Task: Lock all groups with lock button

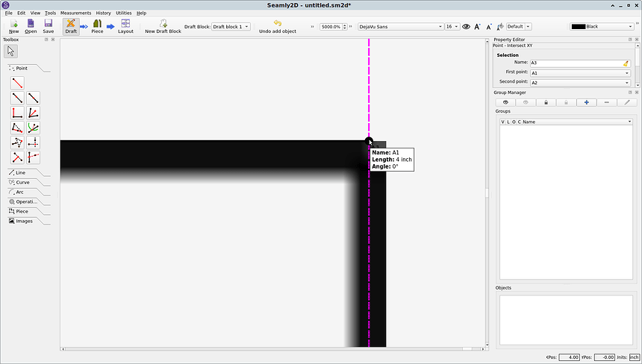Action: 546,102
